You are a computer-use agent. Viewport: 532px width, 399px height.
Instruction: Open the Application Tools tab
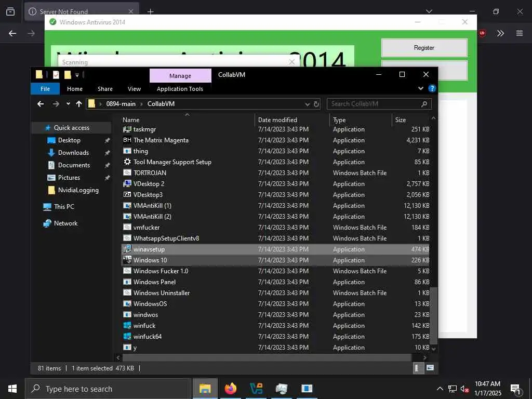[x=180, y=89]
